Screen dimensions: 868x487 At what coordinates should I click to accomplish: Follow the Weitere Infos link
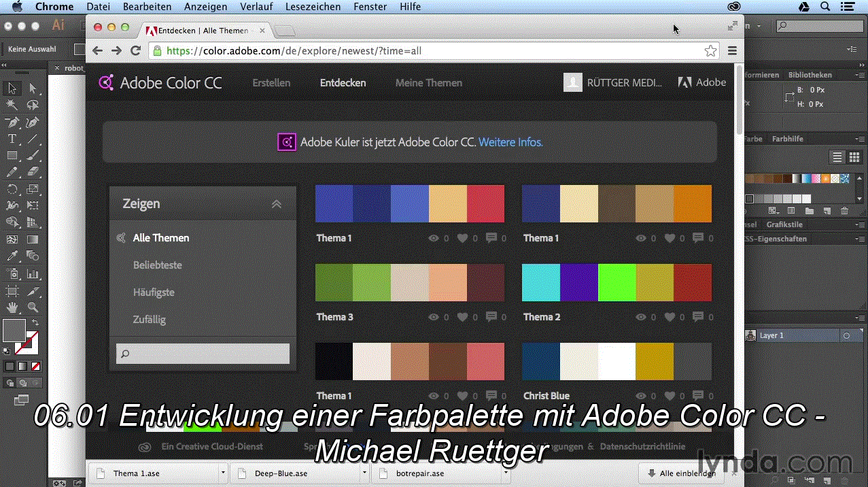510,142
